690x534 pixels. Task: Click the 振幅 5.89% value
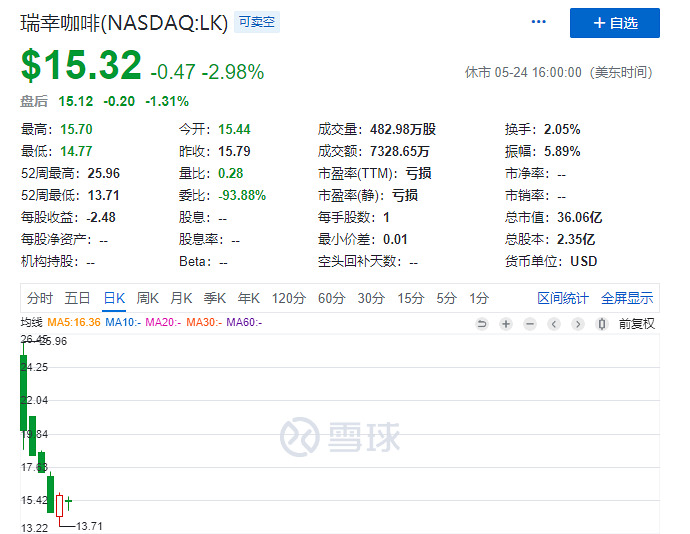pyautogui.click(x=562, y=151)
